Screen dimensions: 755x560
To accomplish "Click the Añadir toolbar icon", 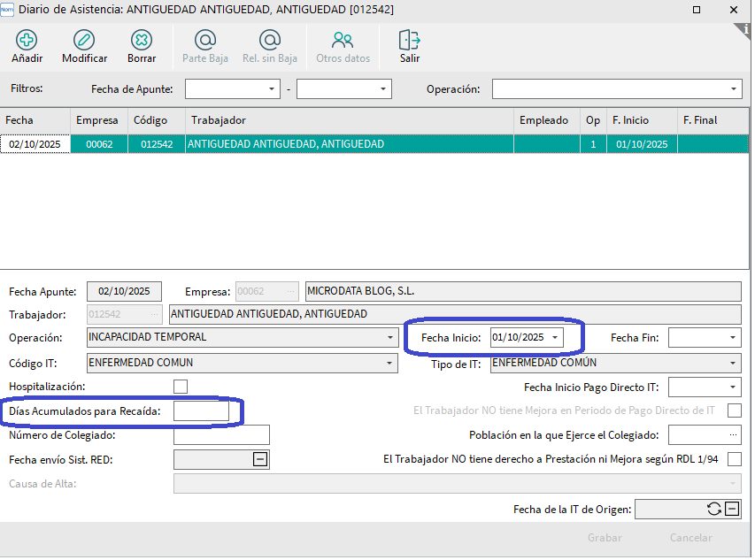I will click(27, 41).
